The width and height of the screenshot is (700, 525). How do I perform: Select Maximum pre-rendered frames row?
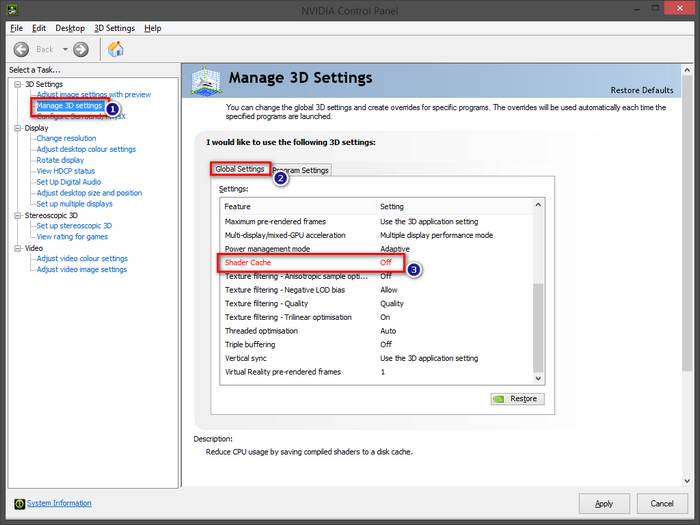coord(376,221)
